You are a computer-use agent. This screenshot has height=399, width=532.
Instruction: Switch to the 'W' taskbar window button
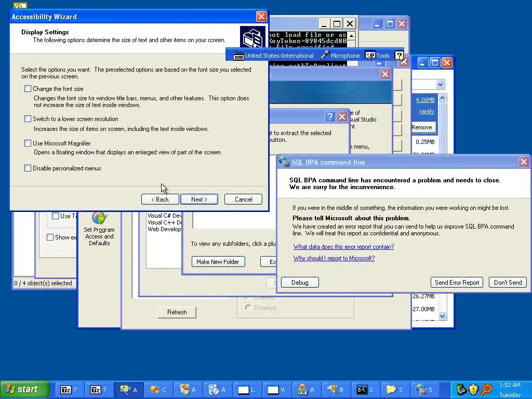pyautogui.click(x=276, y=390)
